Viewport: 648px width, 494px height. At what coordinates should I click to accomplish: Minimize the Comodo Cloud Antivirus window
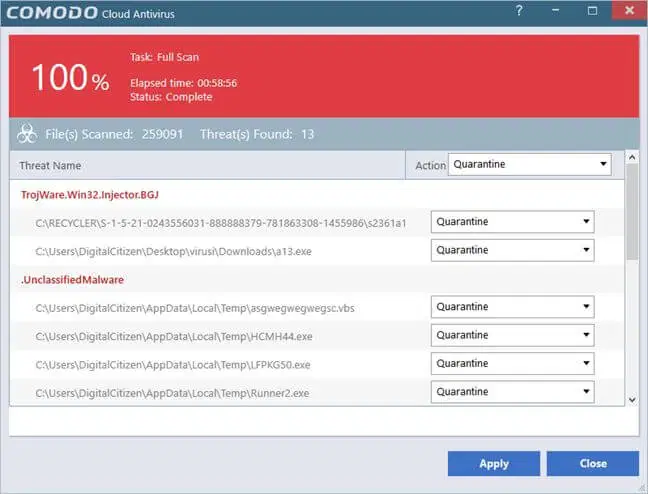coord(555,11)
